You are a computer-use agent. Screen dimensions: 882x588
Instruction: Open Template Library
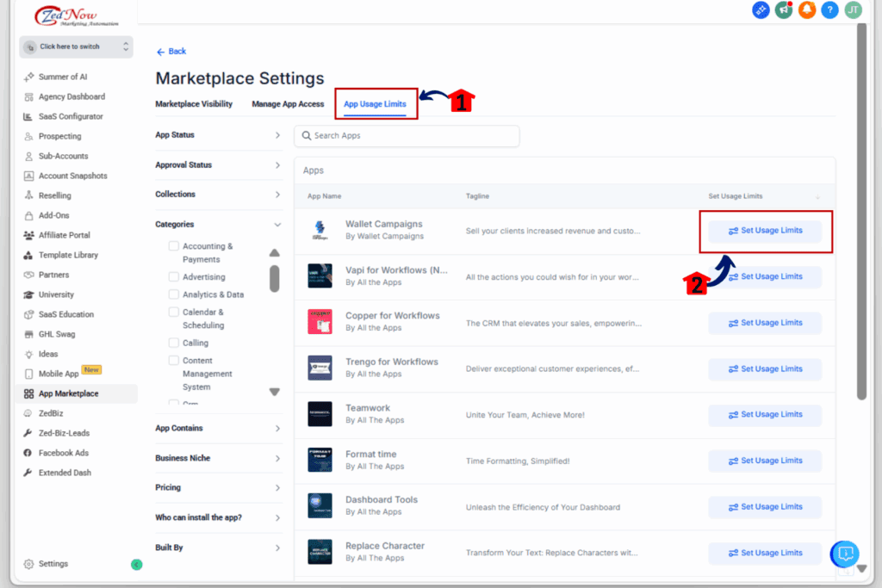pos(68,255)
